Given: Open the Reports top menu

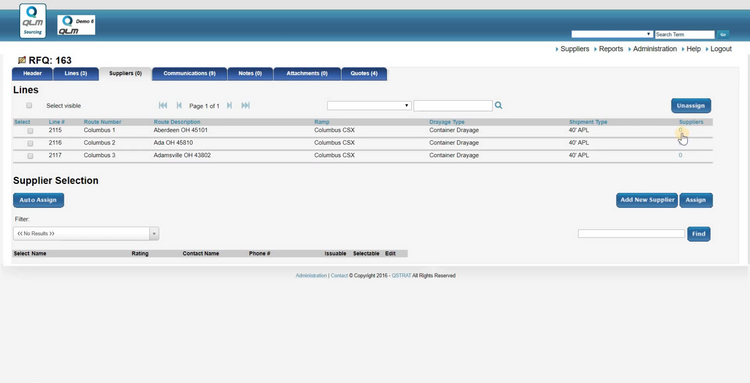Looking at the screenshot, I should point(611,49).
